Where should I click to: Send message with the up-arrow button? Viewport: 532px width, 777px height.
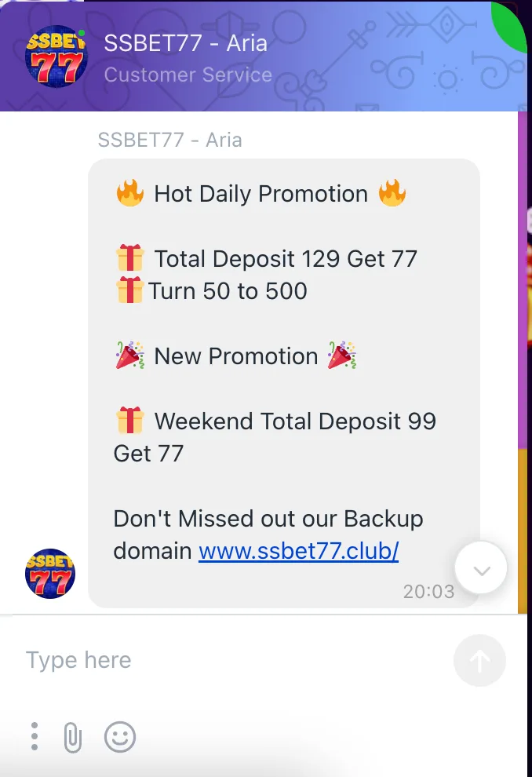point(479,661)
